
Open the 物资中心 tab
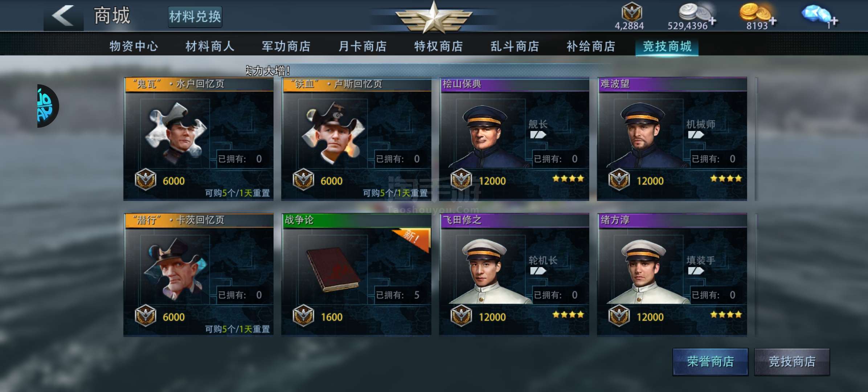tap(134, 46)
